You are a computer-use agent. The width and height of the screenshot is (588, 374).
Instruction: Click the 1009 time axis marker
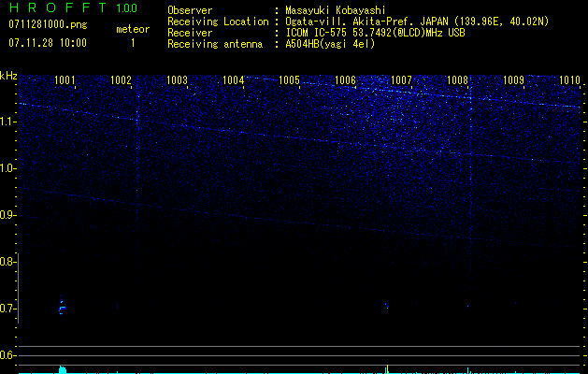pyautogui.click(x=513, y=80)
